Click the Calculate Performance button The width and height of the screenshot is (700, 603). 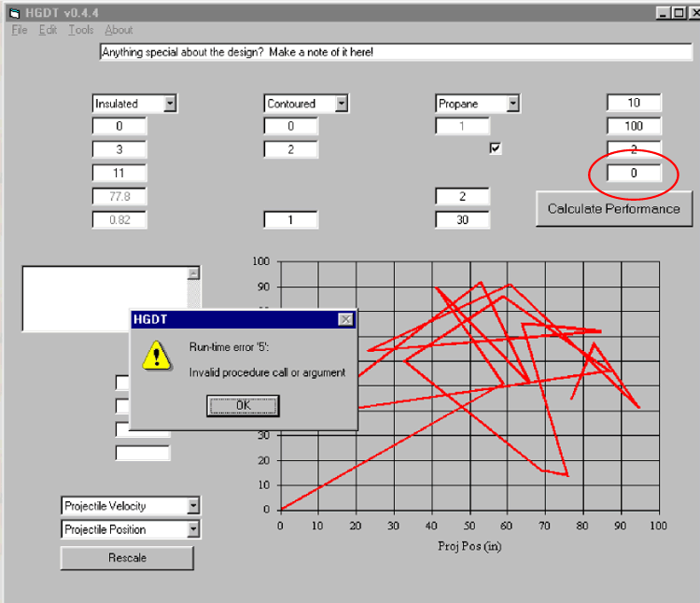pos(613,209)
